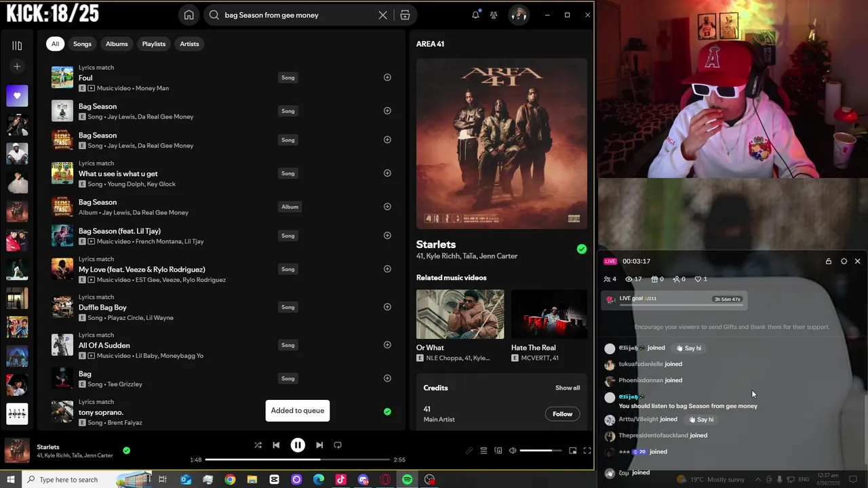The height and width of the screenshot is (488, 868).
Task: Add My Love row plus icon
Action: tap(387, 269)
